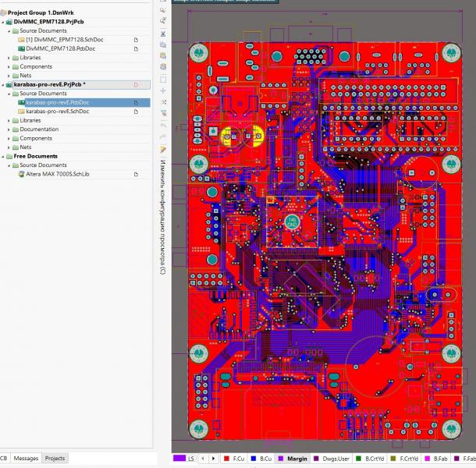Switch to the Messages panel tab
Viewport: 476px width, 468px height.
(x=26, y=458)
